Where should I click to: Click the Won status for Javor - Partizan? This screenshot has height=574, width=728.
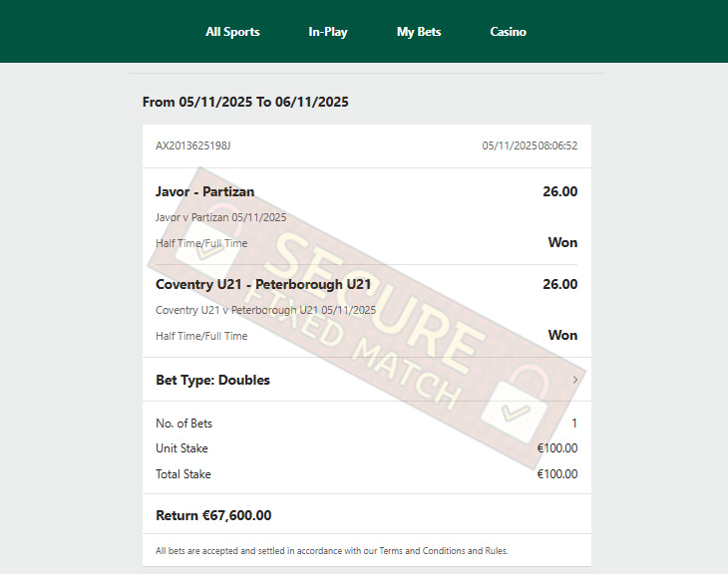[562, 242]
